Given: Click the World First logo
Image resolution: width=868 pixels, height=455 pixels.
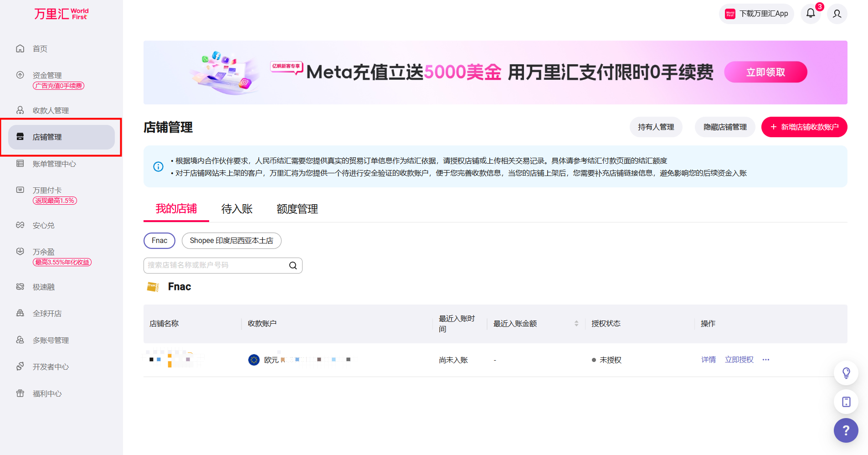Looking at the screenshot, I should pos(62,14).
